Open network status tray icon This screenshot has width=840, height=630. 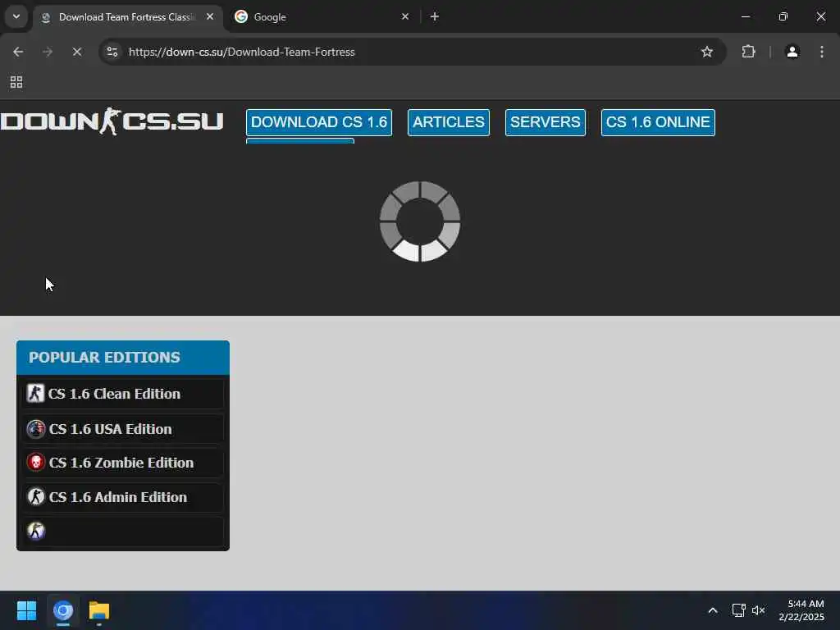[x=739, y=610]
